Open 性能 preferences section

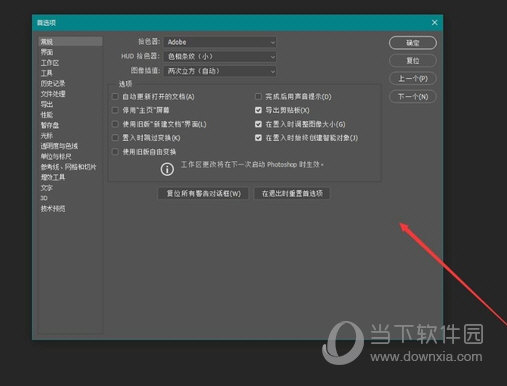click(x=47, y=115)
